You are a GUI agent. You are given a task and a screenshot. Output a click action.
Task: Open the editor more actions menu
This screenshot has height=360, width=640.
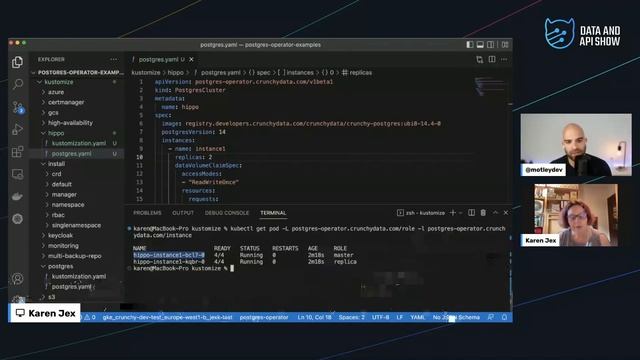(x=504, y=60)
